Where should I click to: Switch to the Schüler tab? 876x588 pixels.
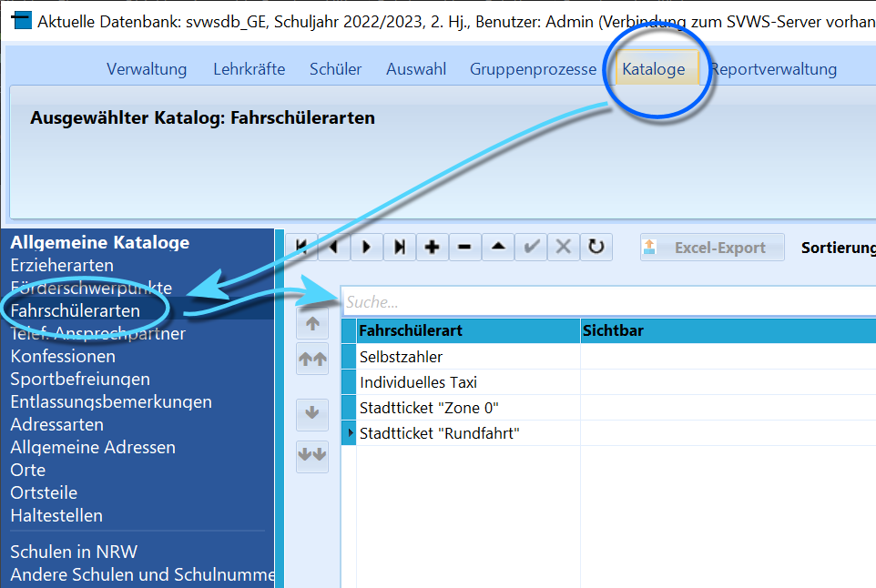(x=336, y=69)
